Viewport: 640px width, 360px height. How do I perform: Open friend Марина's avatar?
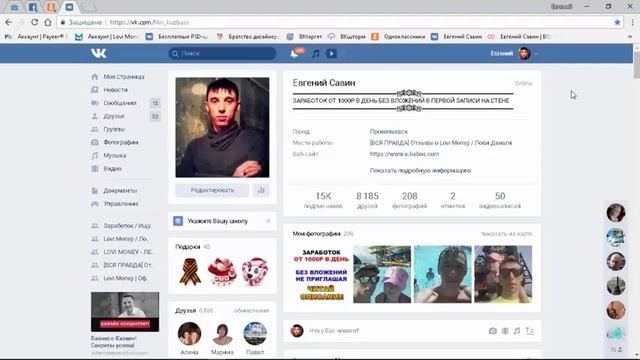(x=222, y=333)
